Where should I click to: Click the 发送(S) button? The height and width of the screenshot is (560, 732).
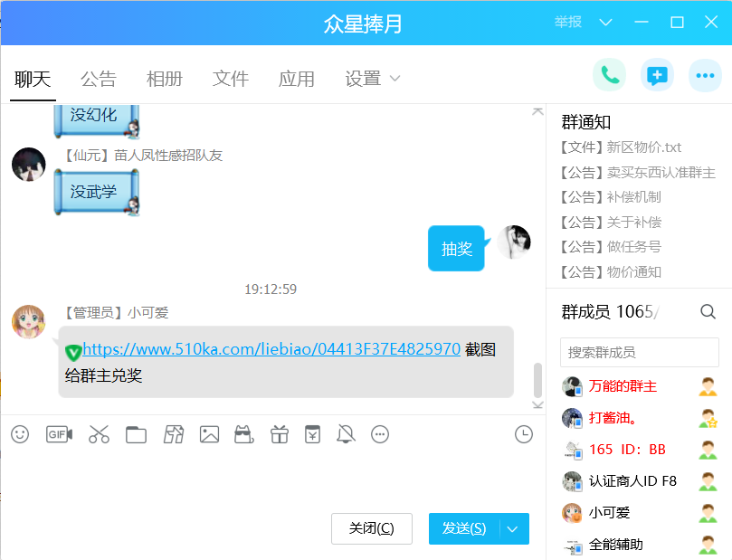pyautogui.click(x=464, y=529)
